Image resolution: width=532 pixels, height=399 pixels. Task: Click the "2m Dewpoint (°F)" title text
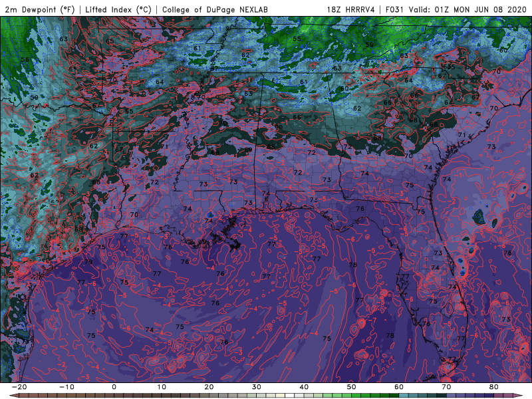[x=39, y=9]
